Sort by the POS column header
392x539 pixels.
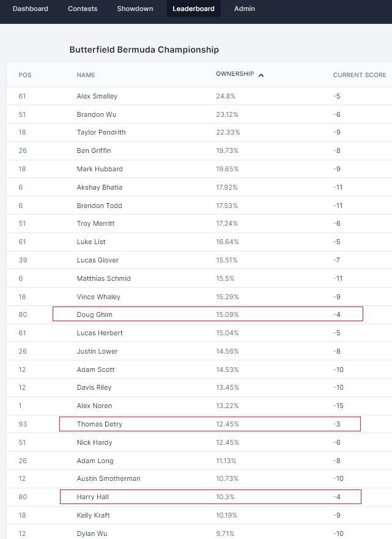coord(24,75)
